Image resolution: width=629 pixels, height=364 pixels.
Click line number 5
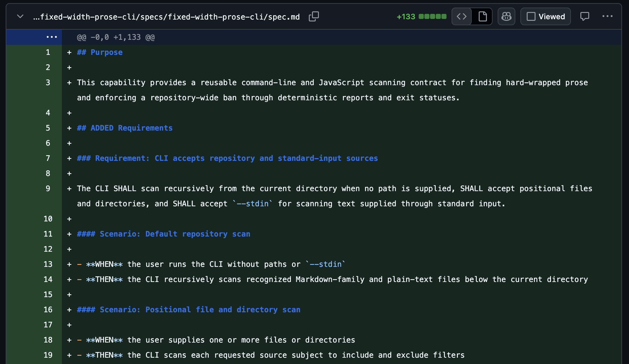click(48, 128)
